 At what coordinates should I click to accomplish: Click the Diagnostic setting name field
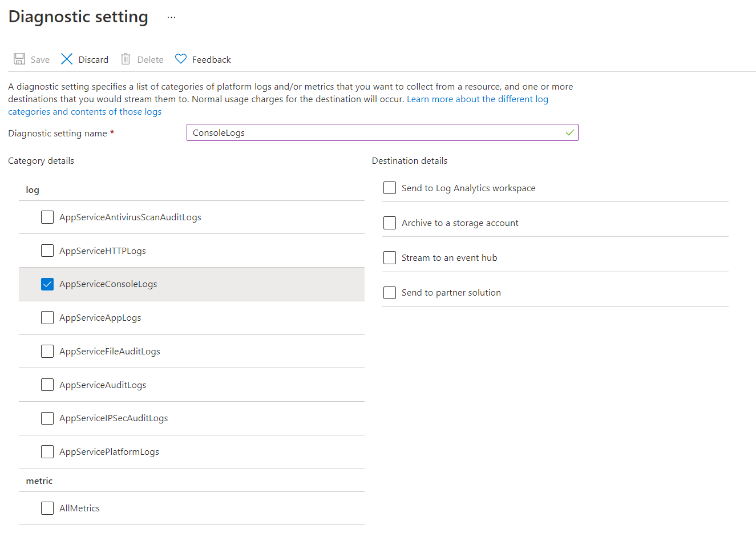click(377, 133)
